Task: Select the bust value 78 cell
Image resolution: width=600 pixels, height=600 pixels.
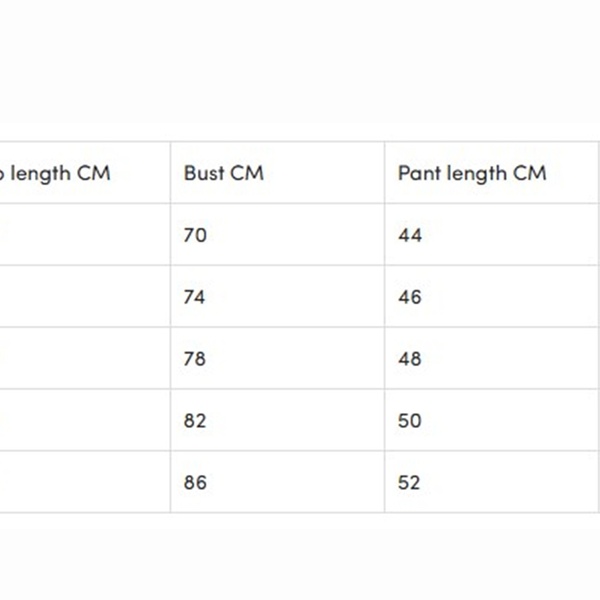Action: tap(195, 359)
